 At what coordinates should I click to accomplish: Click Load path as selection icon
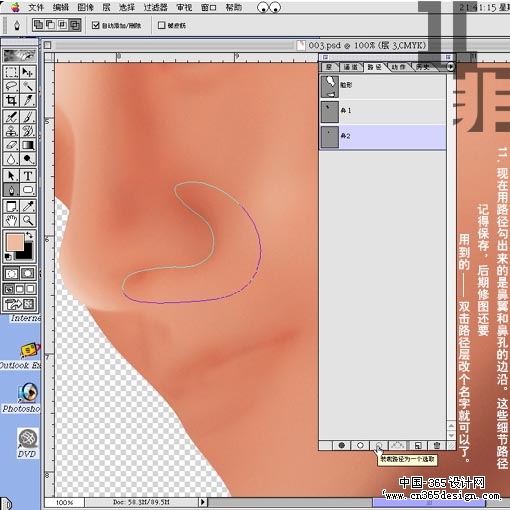pos(379,445)
